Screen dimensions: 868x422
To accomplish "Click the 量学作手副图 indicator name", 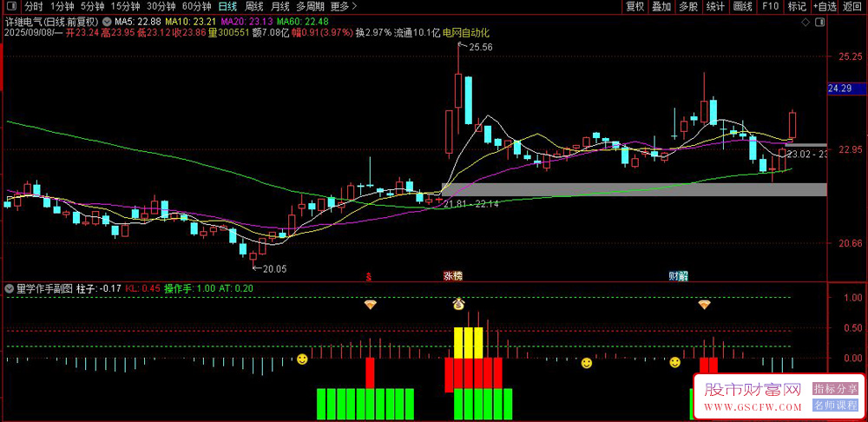I will point(44,288).
